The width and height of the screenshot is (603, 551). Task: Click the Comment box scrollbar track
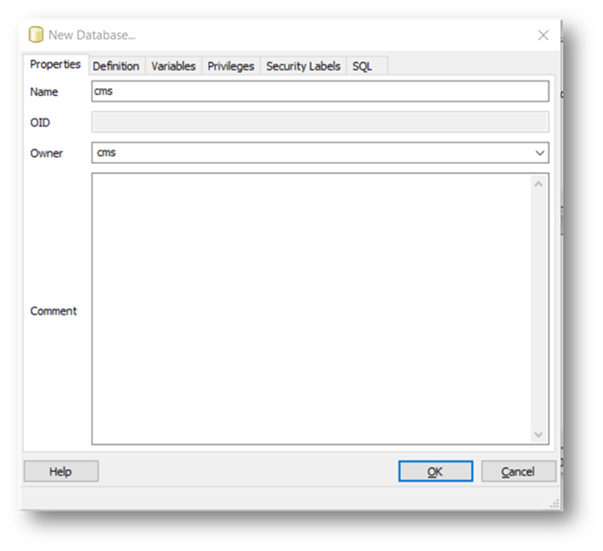(539, 308)
